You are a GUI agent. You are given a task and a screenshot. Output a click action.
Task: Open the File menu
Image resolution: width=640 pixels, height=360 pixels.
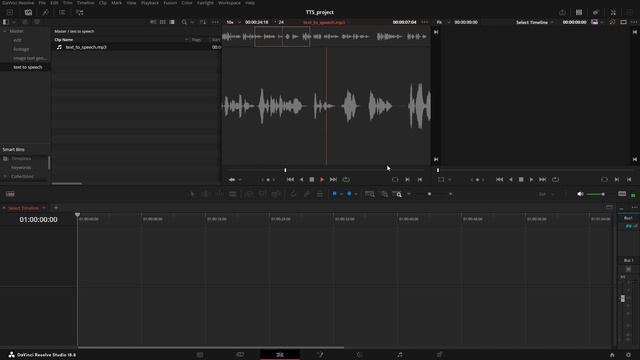[x=42, y=2]
